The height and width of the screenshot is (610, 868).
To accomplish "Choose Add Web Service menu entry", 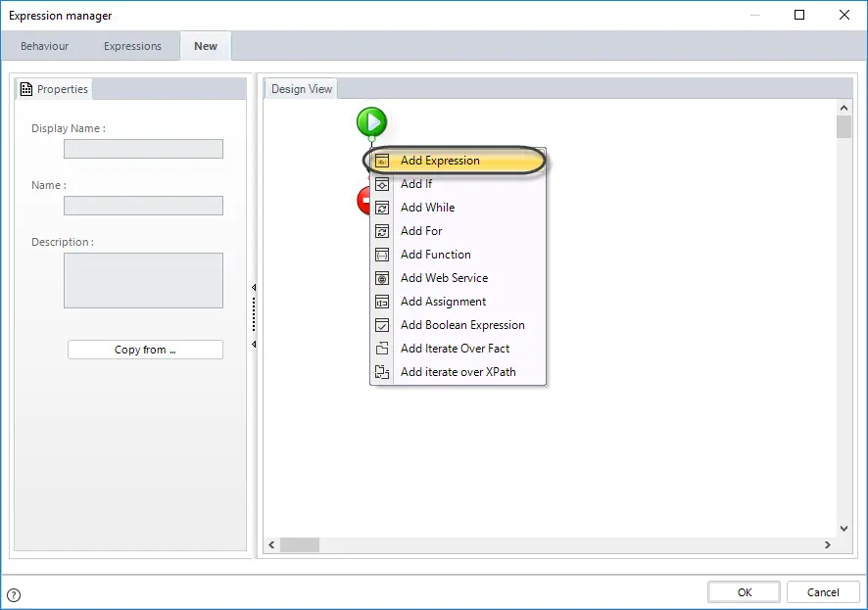I will pos(458,278).
